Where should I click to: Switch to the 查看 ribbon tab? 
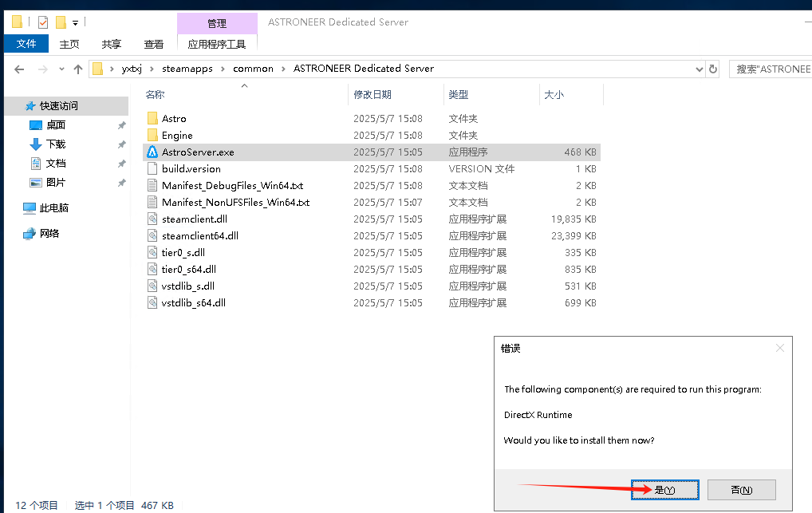tap(154, 44)
